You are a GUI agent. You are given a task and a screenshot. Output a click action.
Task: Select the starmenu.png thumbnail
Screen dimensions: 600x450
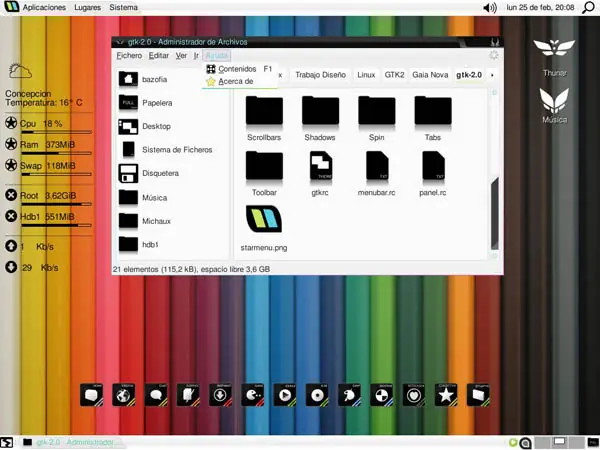click(264, 219)
